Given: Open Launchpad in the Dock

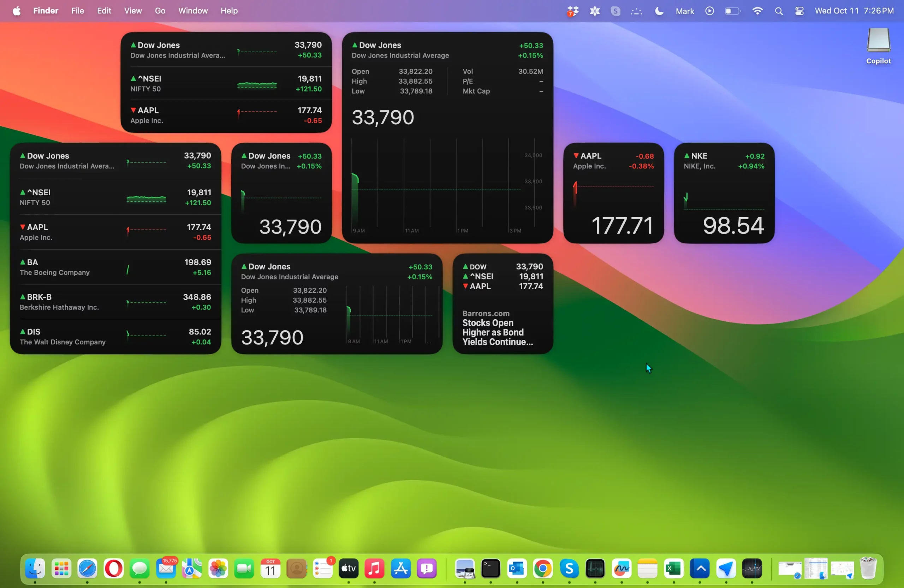Looking at the screenshot, I should 61,568.
